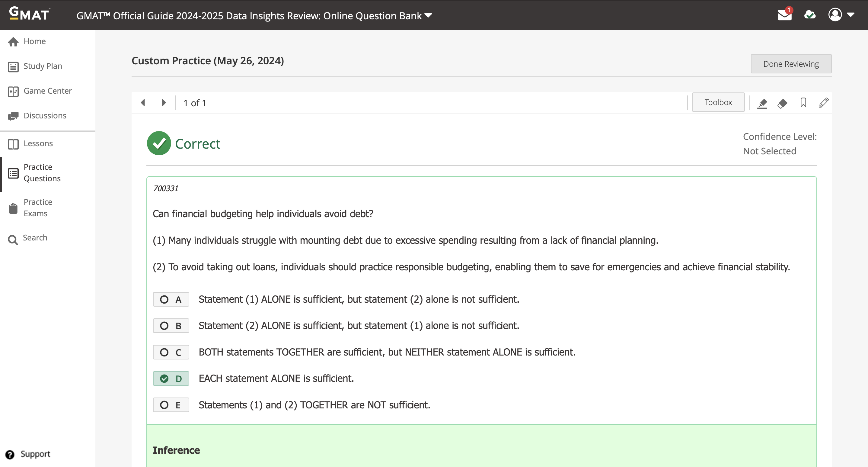Open the notes pencil tool
Viewport: 868px width, 467px height.
click(824, 103)
